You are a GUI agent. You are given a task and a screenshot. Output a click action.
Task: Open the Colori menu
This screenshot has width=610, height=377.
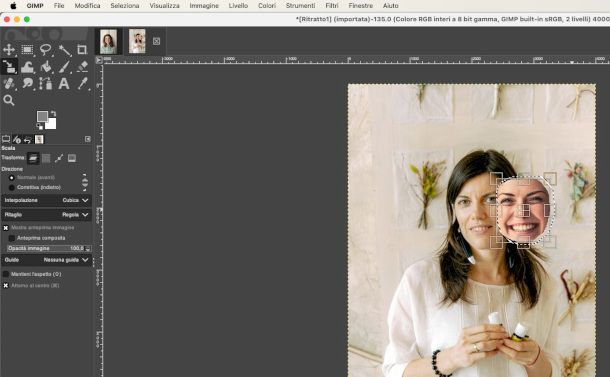[x=267, y=6]
